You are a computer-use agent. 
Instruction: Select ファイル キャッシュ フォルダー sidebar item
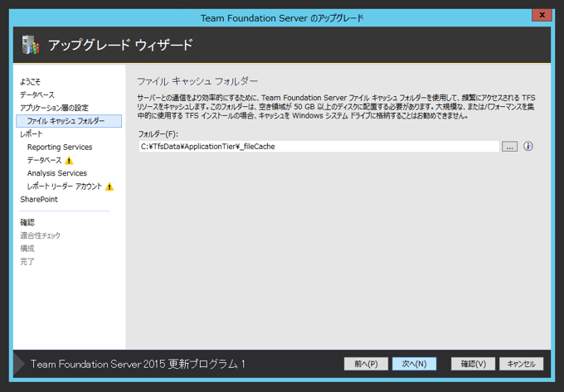pos(69,121)
